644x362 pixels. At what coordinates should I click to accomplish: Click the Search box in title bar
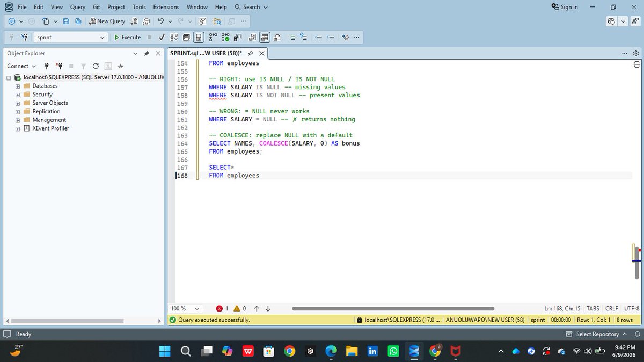[251, 7]
